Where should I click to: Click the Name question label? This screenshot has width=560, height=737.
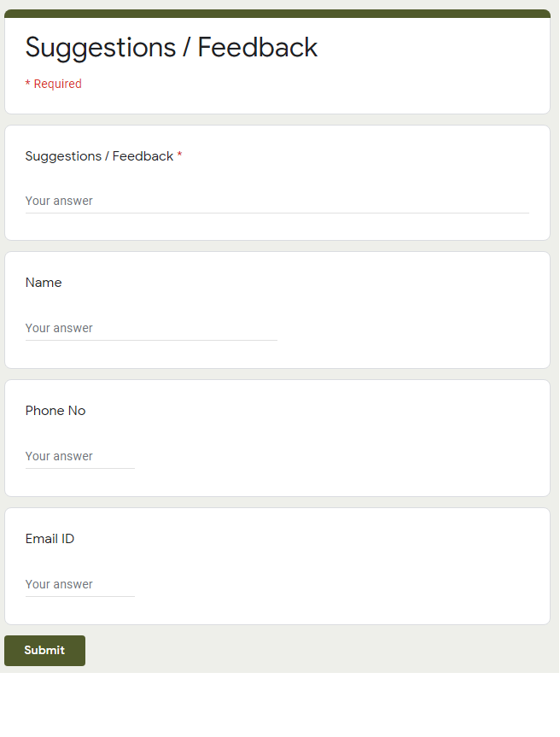coord(44,283)
